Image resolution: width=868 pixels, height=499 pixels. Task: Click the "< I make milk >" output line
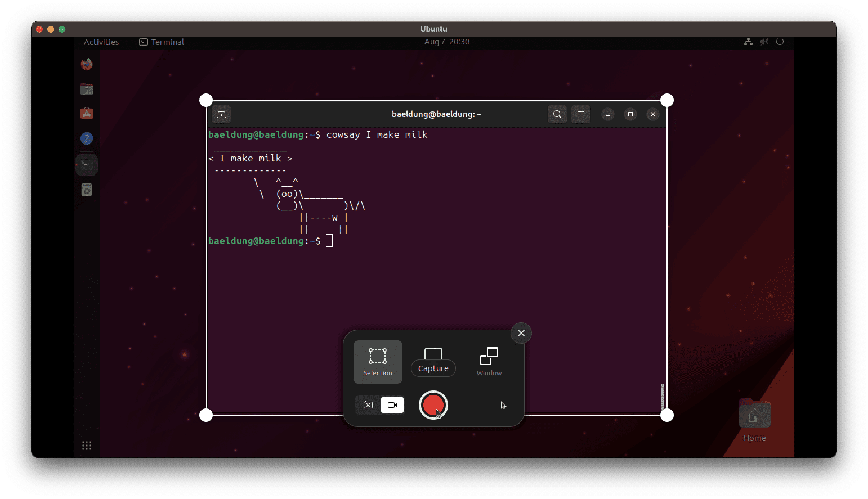pos(250,158)
